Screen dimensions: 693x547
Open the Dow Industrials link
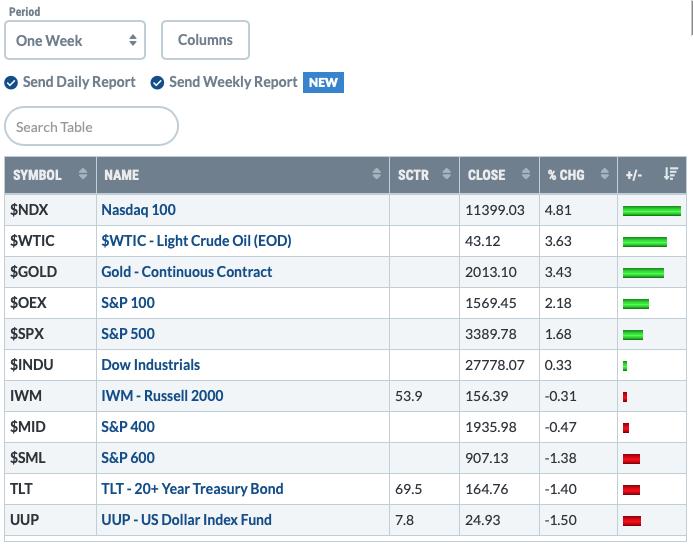pos(150,365)
